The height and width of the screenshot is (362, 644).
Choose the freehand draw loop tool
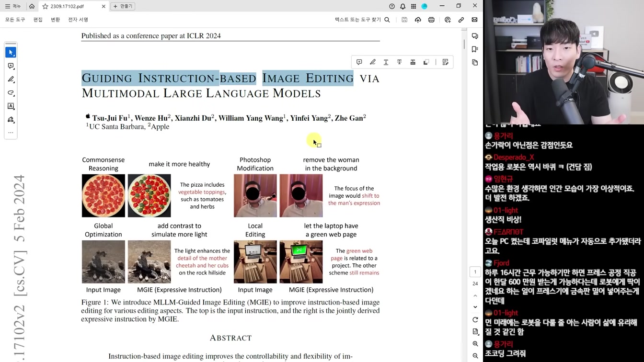[11, 92]
